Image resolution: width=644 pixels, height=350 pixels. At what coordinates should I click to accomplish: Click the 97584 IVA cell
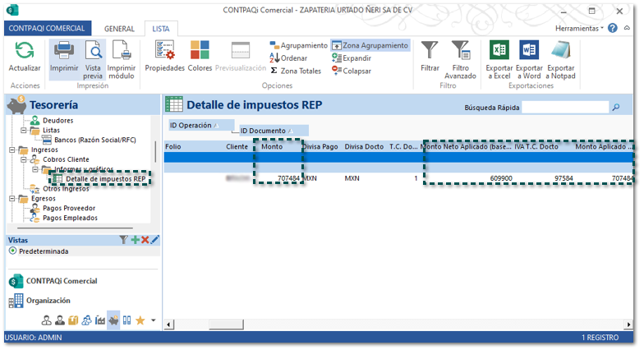tap(563, 178)
